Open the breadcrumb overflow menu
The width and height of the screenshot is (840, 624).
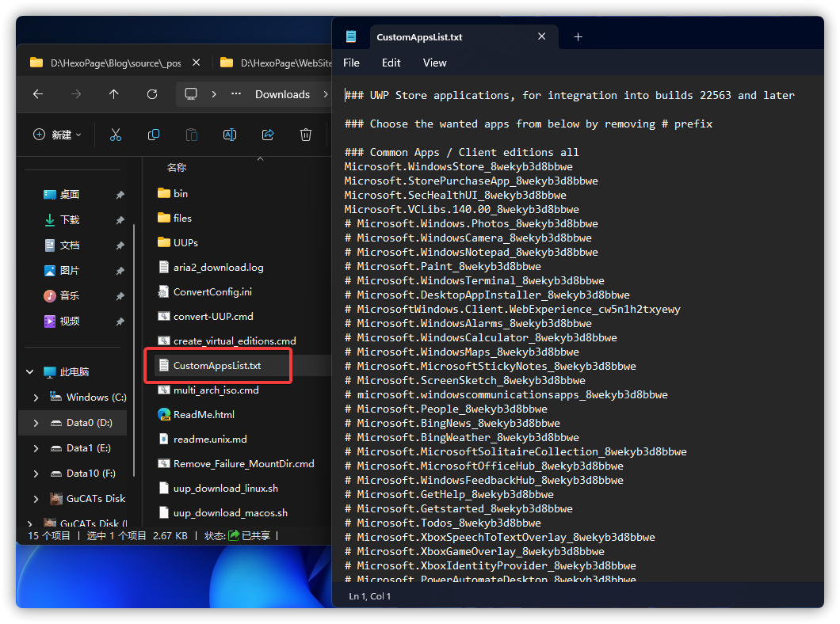pos(235,93)
